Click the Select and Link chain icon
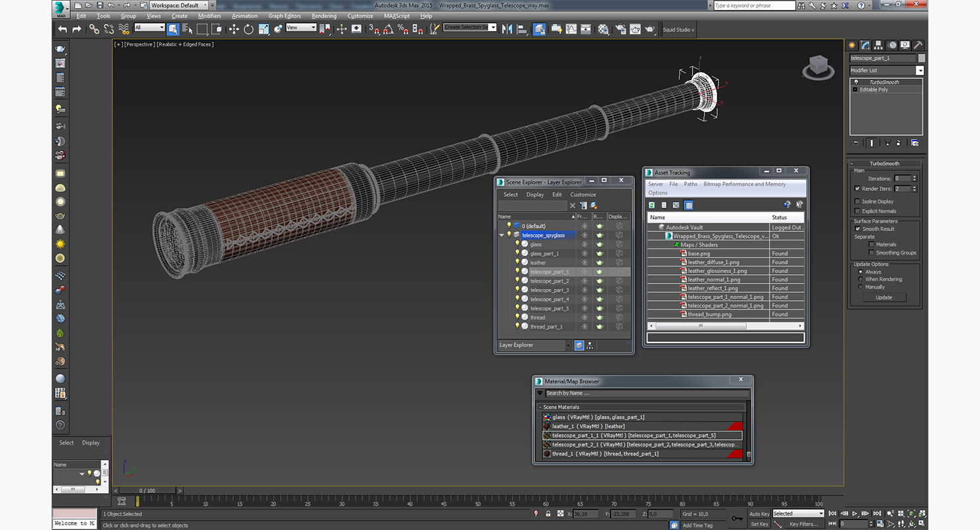Viewport: 980px width, 530px height. tap(94, 29)
